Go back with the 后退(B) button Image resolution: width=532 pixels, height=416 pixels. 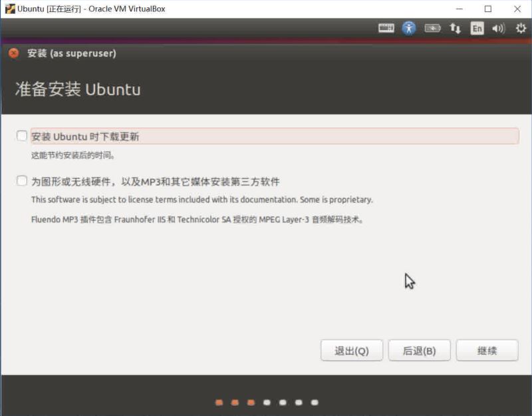click(x=420, y=351)
